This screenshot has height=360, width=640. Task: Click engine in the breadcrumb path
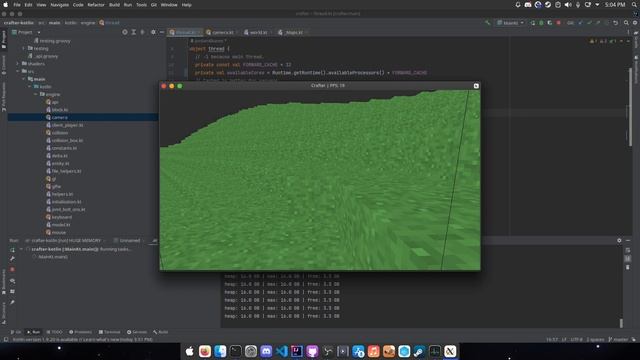coord(87,23)
